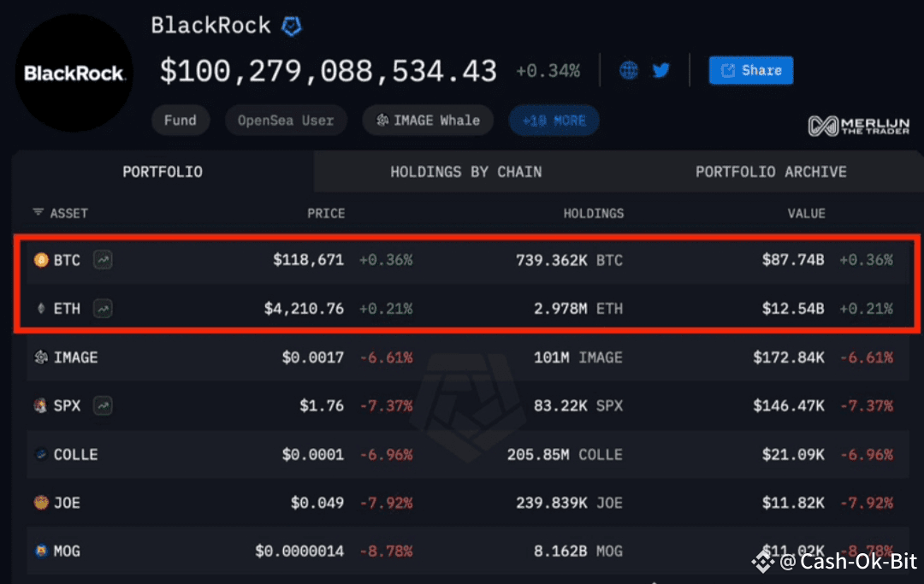This screenshot has height=584, width=924.
Task: Click the COLLE token icon
Action: [41, 454]
